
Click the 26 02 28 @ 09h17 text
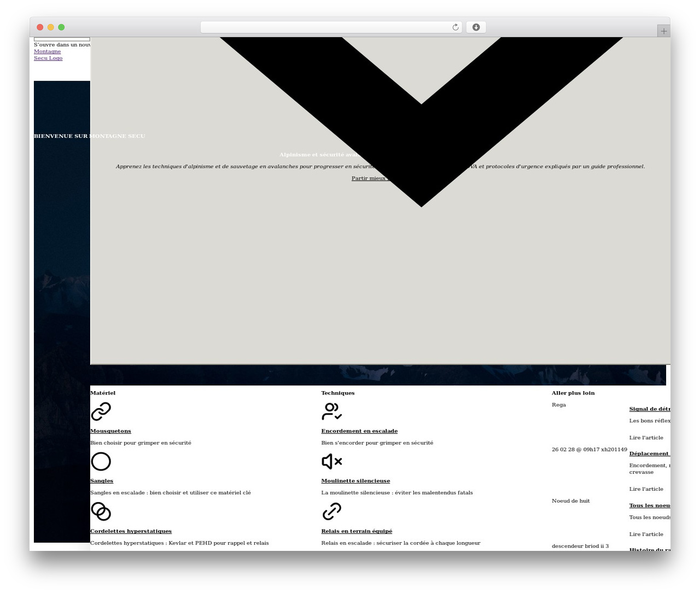tap(590, 450)
